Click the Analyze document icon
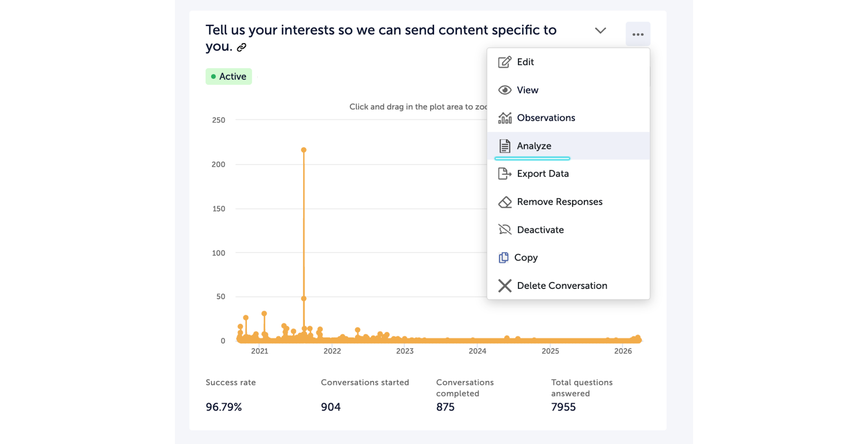Viewport: 868px width, 444px height. pyautogui.click(x=504, y=146)
